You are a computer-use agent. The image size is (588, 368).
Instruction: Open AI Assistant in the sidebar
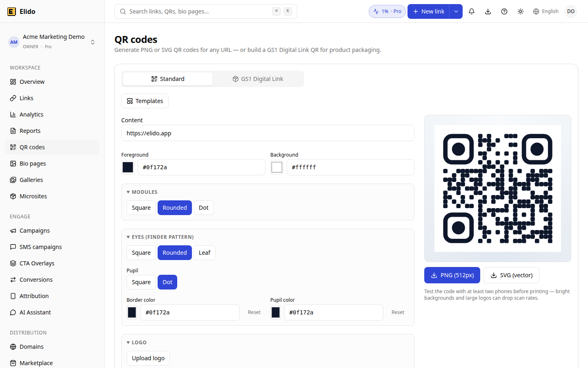click(52, 312)
